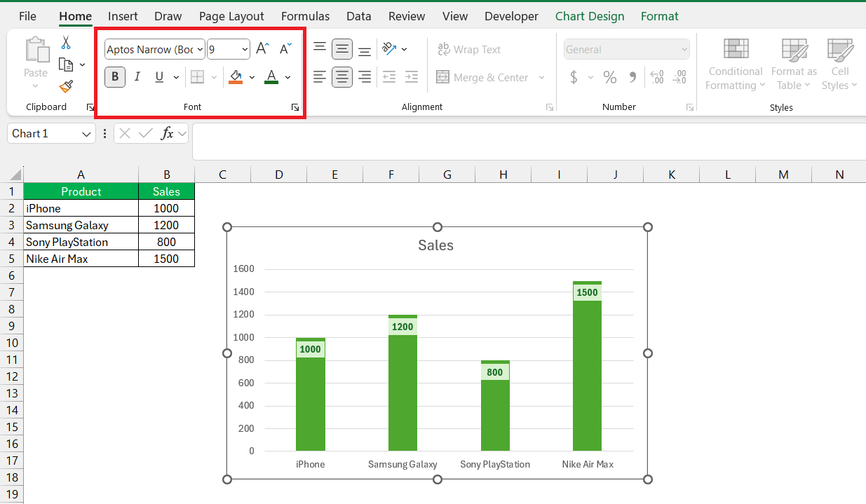Image resolution: width=866 pixels, height=504 pixels.
Task: Click inside the Name Box field
Action: point(43,133)
